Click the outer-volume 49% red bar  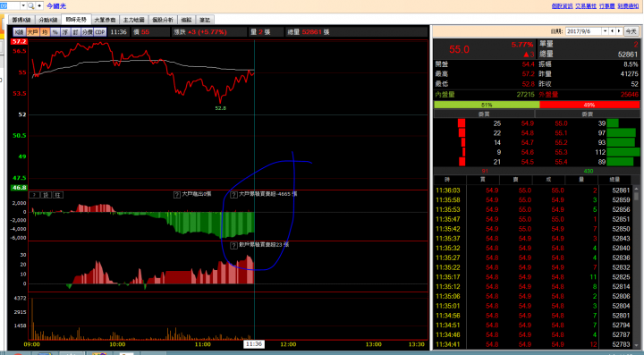point(589,105)
